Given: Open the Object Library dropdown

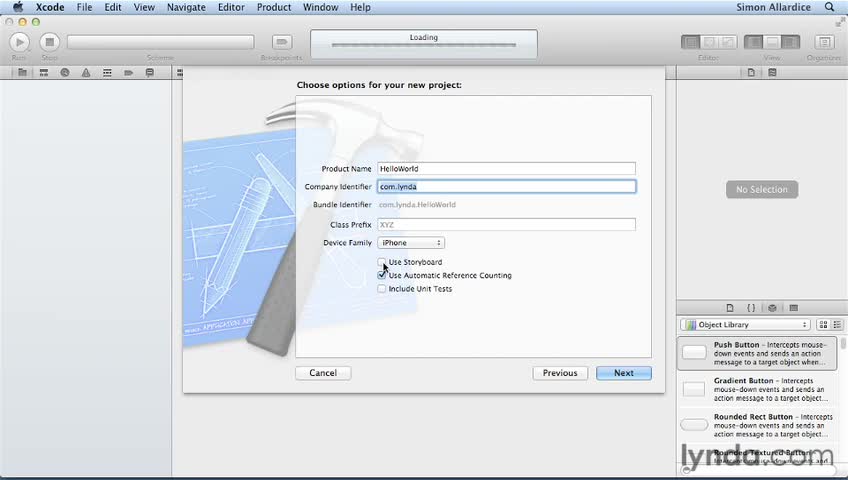Looking at the screenshot, I should point(745,324).
